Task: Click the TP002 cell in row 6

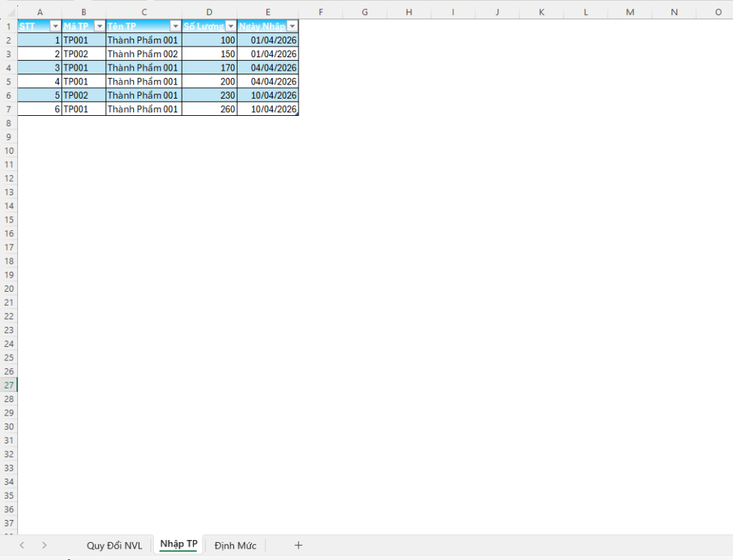Action: tap(83, 95)
